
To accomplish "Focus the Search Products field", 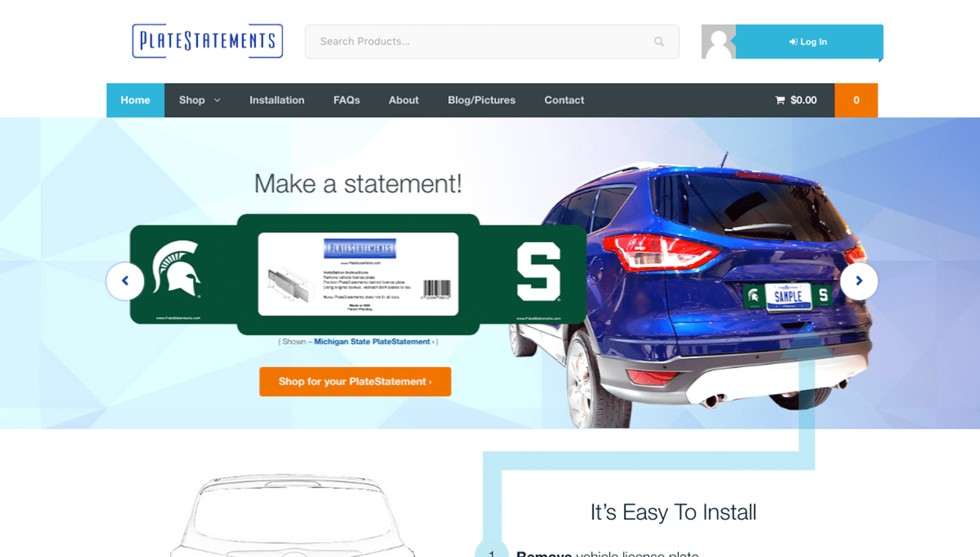I will [481, 42].
